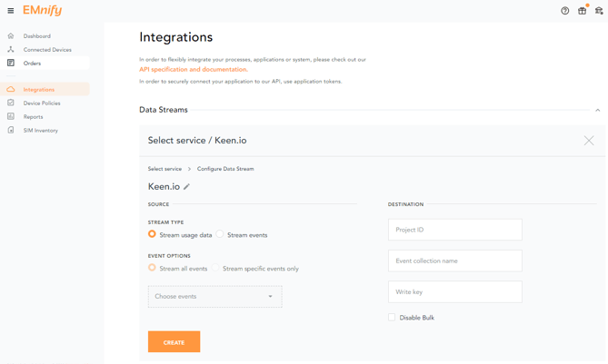Click the Device Policies checkmark icon
The width and height of the screenshot is (608, 364).
[11, 103]
